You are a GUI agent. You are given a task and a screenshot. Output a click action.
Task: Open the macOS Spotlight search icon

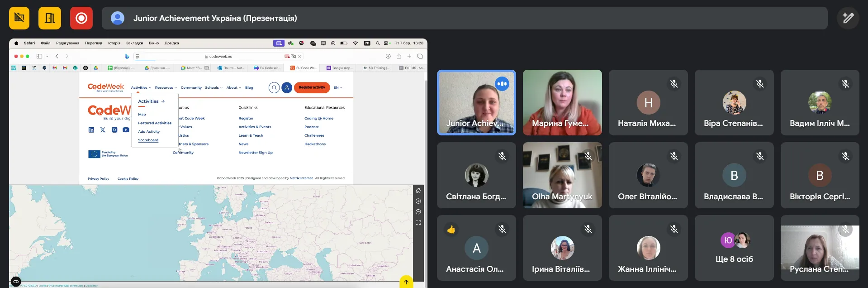click(378, 43)
